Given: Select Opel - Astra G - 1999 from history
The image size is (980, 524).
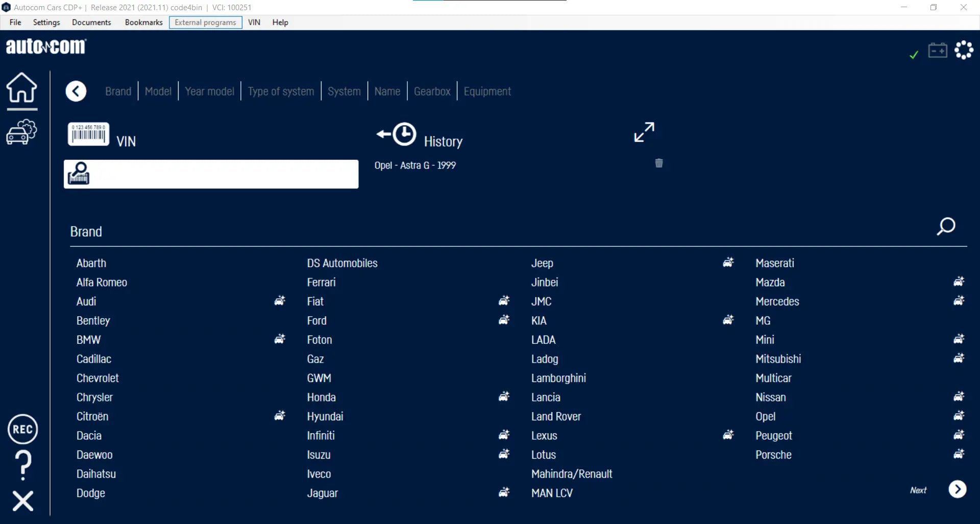Looking at the screenshot, I should (415, 165).
